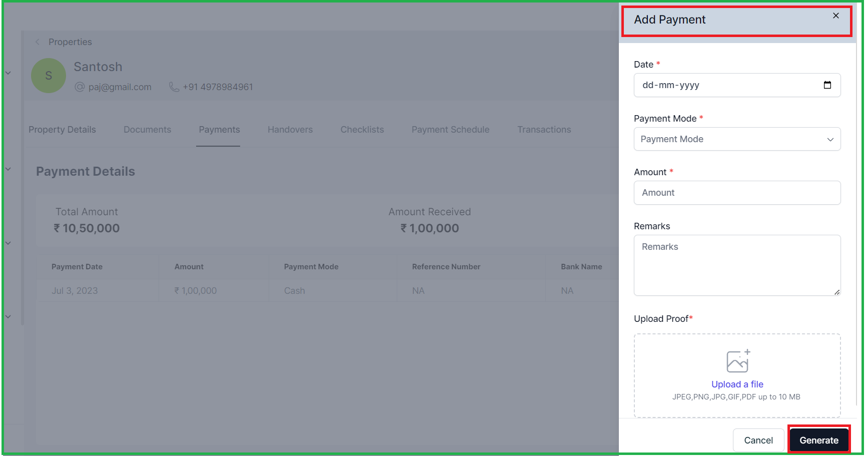Expand the Payment Mode dropdown
868x456 pixels.
click(737, 139)
